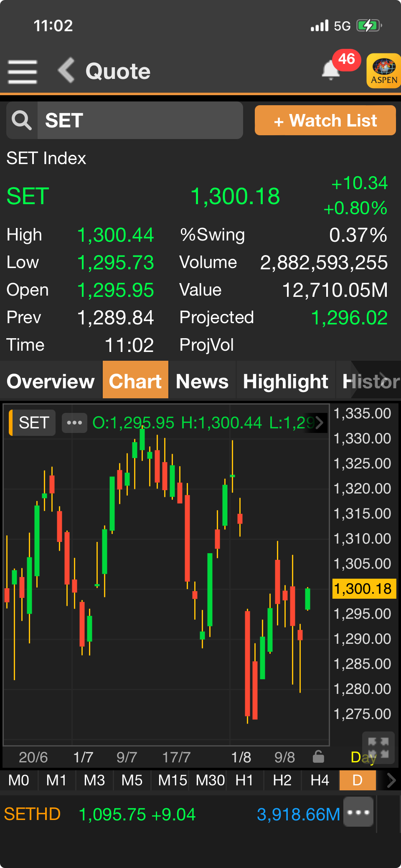
Task: Tap the Open value 1,295.95
Action: click(x=116, y=290)
